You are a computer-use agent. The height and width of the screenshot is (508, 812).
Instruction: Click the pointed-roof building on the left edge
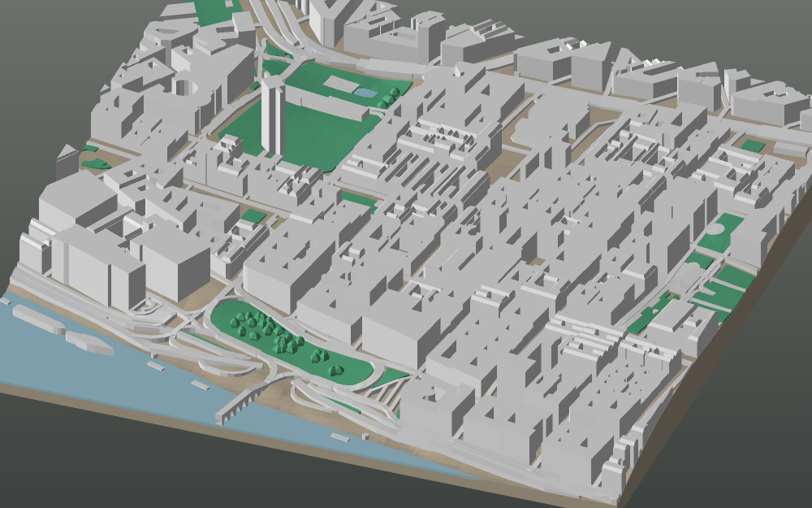pos(67,161)
